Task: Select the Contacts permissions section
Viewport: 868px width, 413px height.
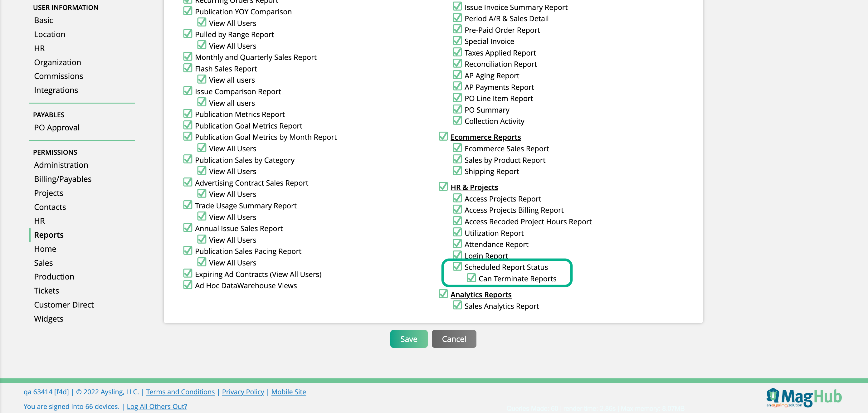Action: coord(50,206)
